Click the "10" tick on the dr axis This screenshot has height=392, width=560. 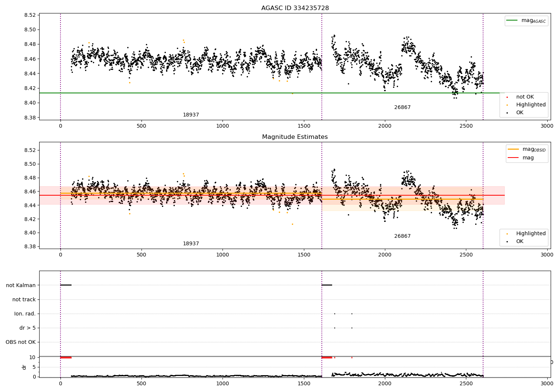point(32,358)
